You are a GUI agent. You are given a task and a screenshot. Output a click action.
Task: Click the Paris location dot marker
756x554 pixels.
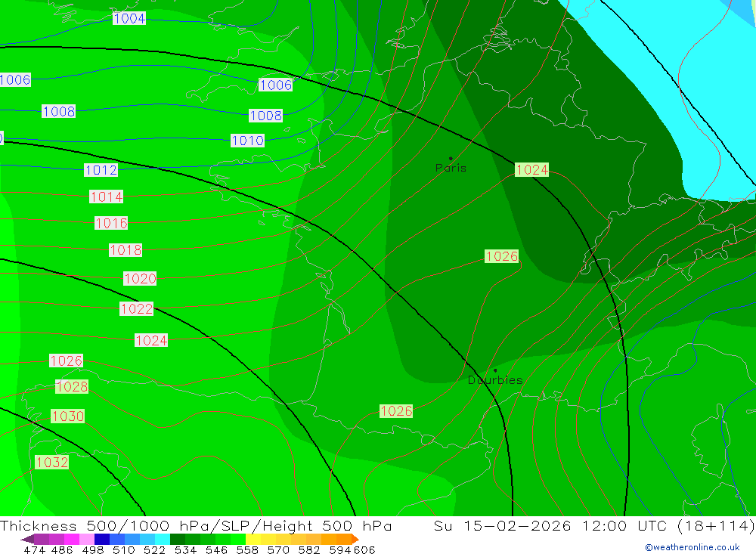click(451, 158)
